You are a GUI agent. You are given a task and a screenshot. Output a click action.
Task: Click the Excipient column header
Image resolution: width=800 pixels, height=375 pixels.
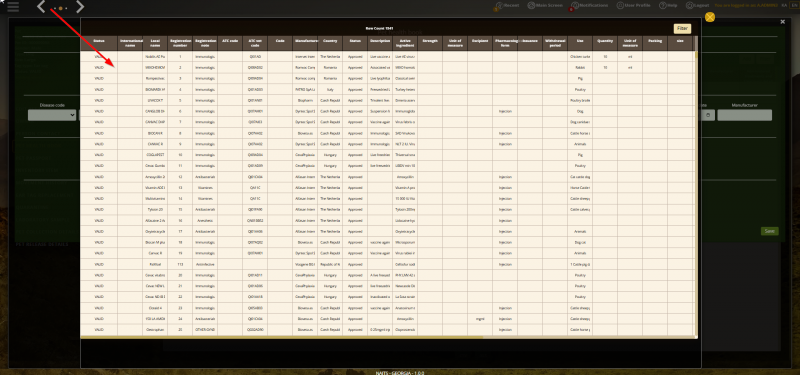[x=480, y=43]
